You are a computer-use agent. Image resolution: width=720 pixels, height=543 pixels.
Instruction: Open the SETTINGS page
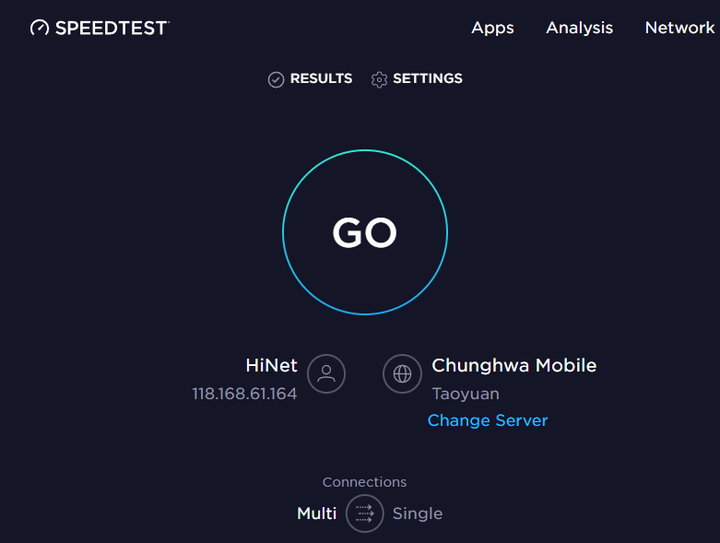click(x=428, y=78)
